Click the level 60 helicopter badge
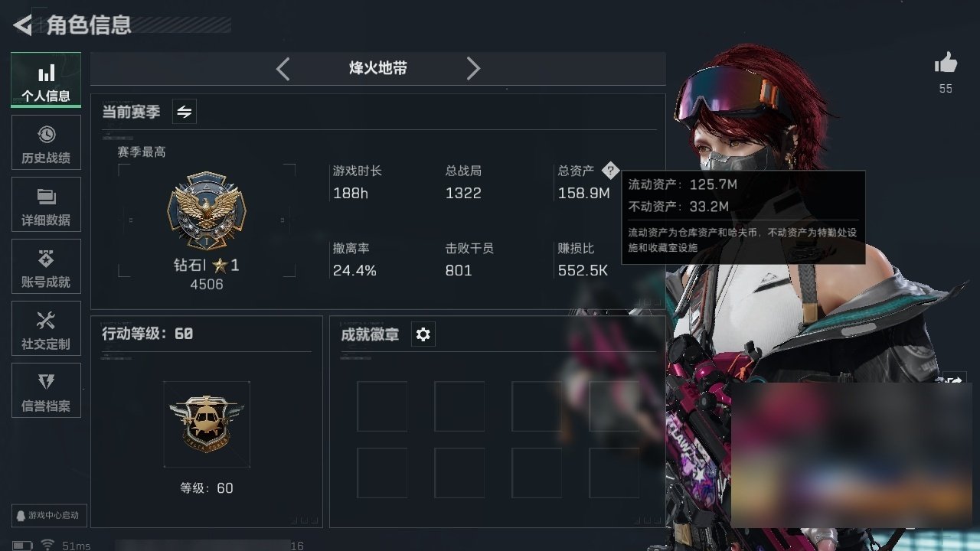Screen dimensions: 980x551 pos(207,423)
